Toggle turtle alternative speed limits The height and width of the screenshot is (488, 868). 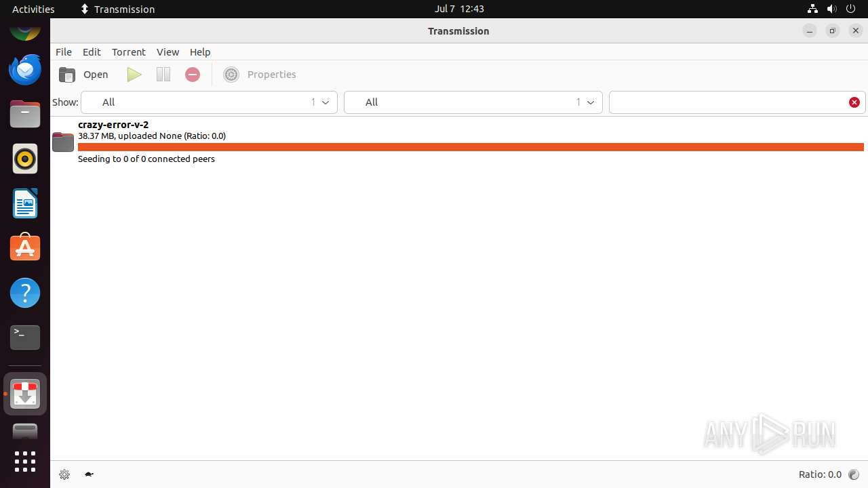[89, 474]
